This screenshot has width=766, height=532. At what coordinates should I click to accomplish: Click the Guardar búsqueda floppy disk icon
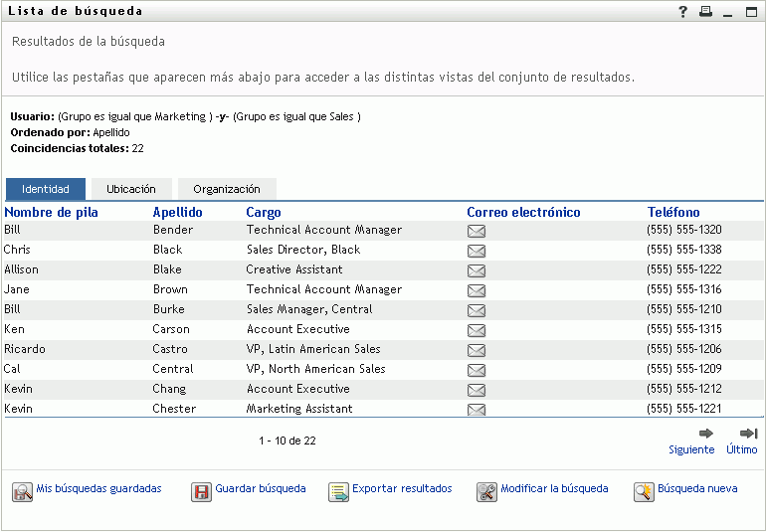(x=201, y=491)
